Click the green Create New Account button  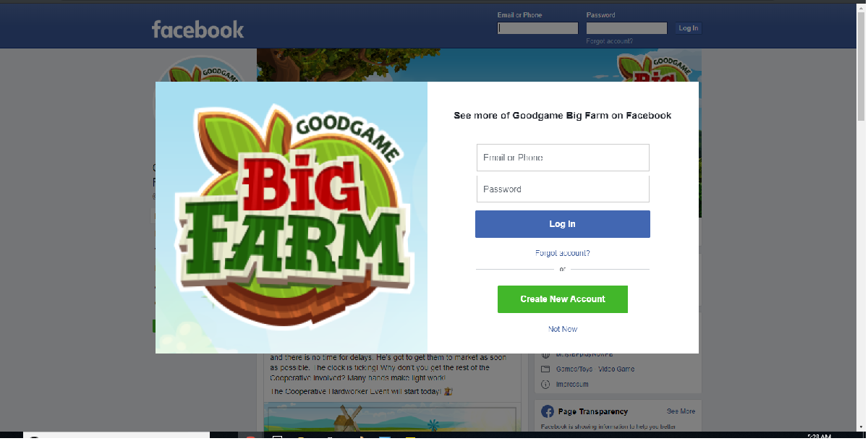coord(563,299)
